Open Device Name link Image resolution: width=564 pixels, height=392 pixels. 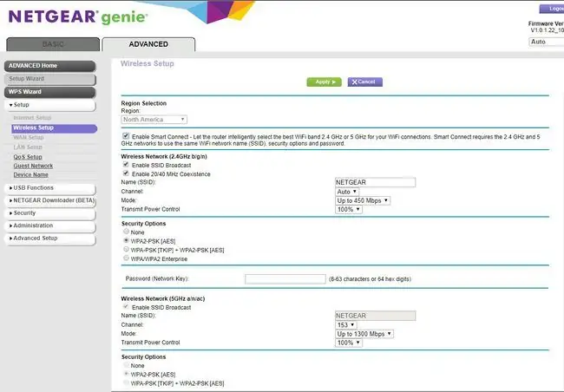pyautogui.click(x=30, y=175)
